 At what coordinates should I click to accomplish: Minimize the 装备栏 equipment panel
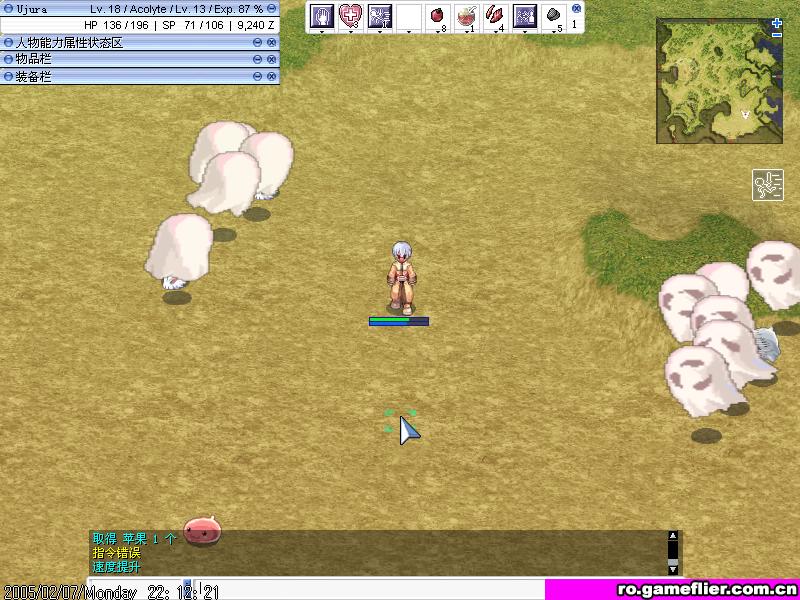click(x=258, y=77)
